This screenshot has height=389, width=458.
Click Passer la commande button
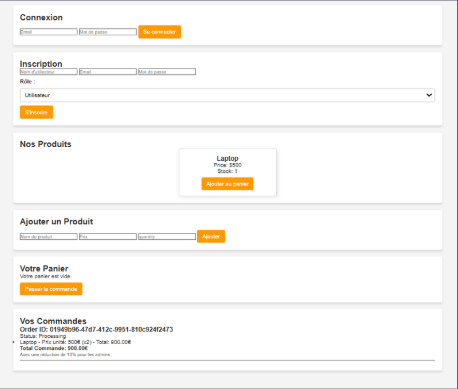51,289
